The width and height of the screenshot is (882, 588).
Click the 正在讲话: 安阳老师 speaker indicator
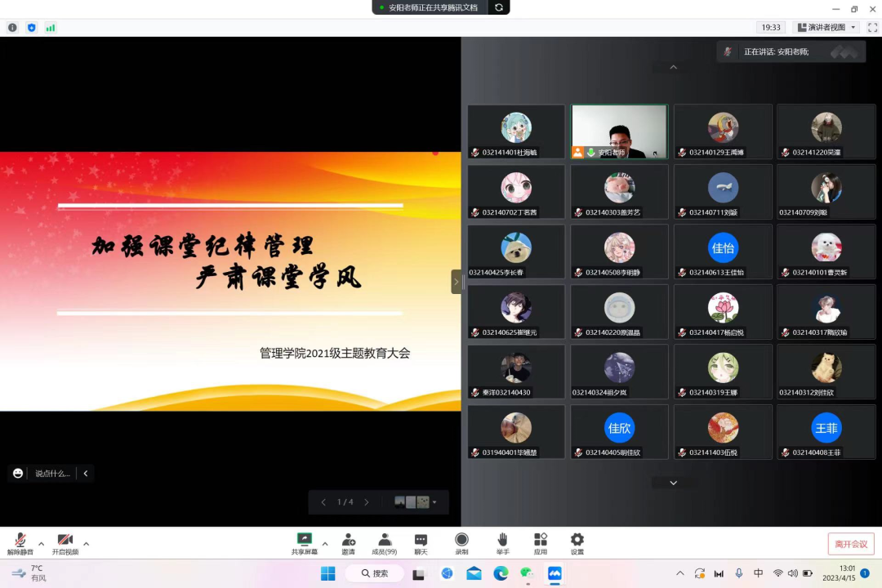tap(791, 51)
